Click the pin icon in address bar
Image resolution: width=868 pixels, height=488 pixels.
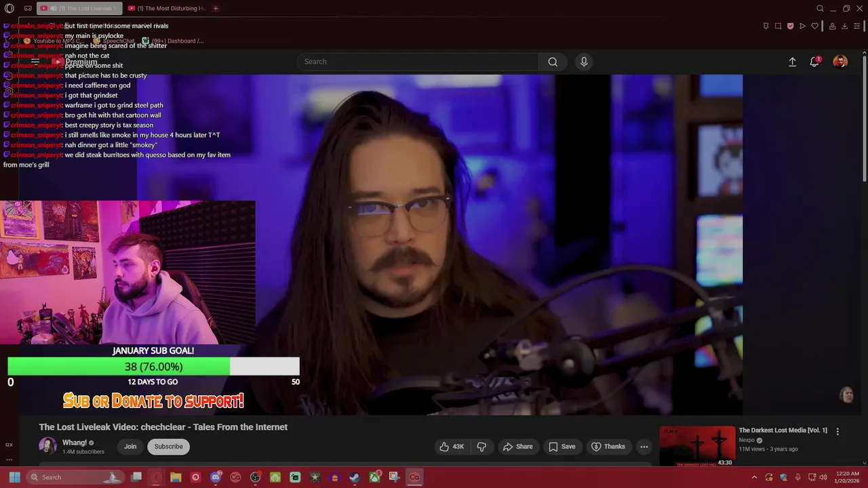tap(766, 26)
